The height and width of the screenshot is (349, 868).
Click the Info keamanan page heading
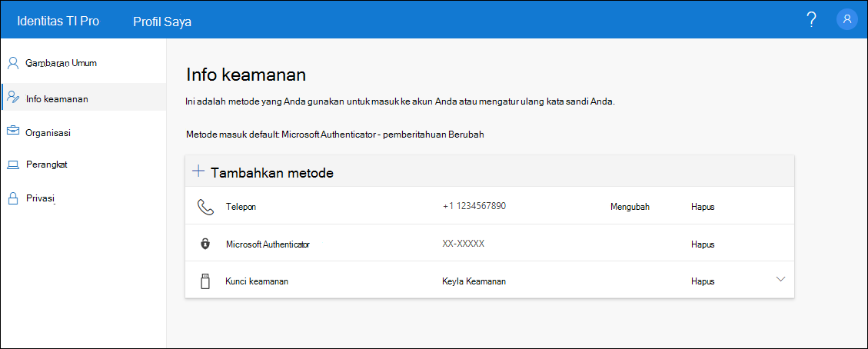pos(246,75)
